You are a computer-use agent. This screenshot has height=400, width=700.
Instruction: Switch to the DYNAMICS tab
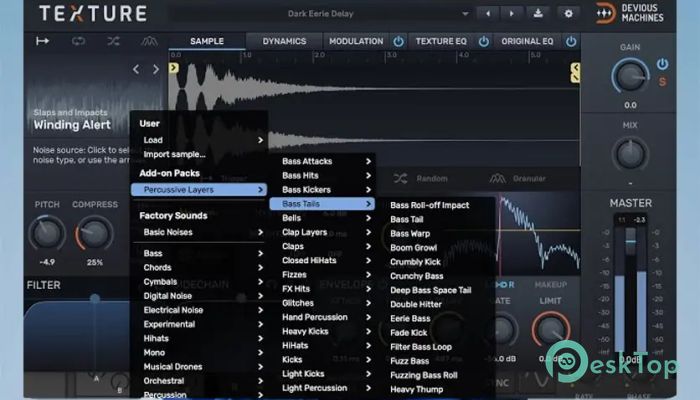click(x=284, y=41)
